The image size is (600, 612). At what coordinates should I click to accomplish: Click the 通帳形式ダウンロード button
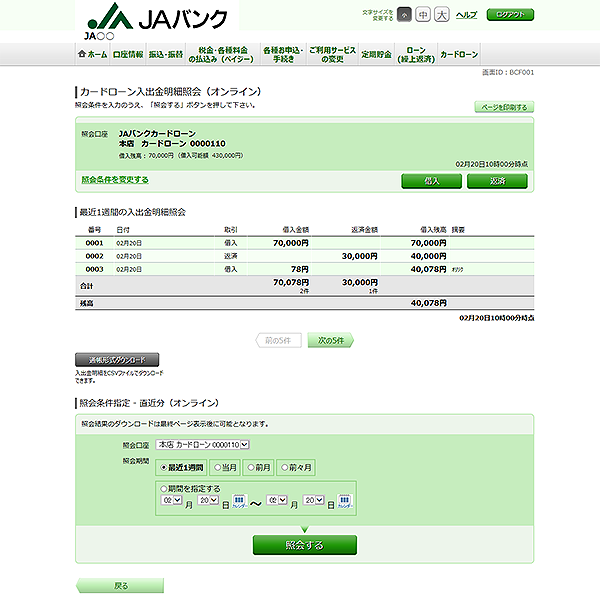(117, 359)
